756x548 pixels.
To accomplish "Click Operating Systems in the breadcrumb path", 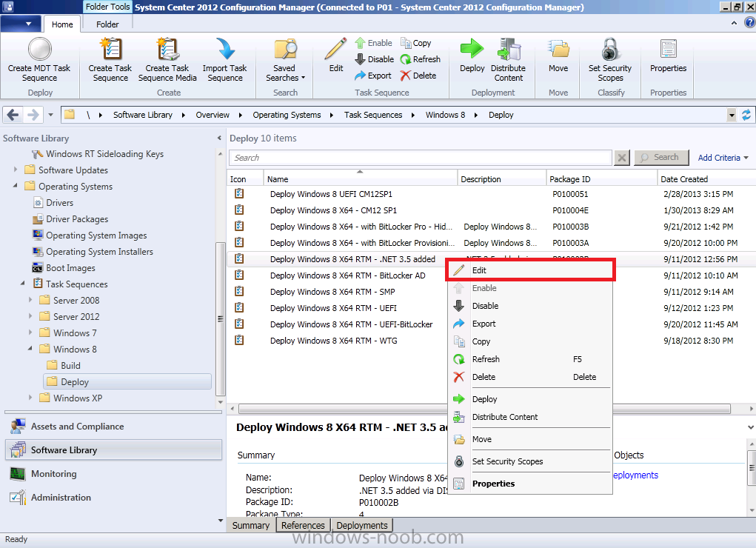I will (287, 115).
